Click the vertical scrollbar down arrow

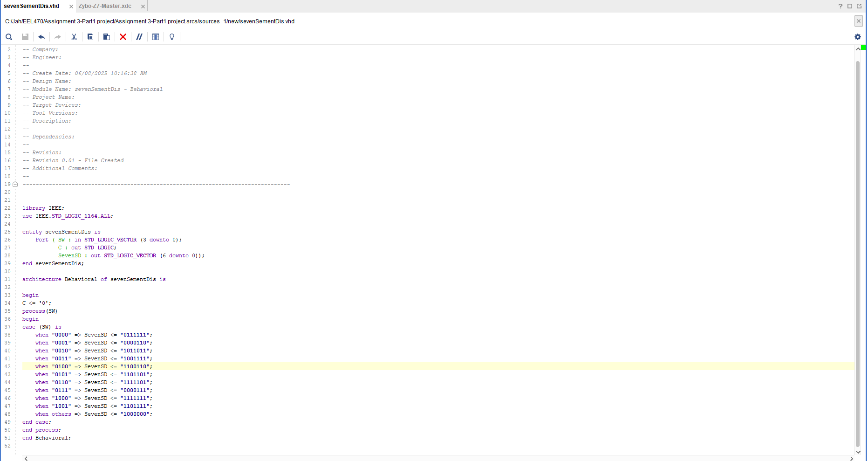click(x=858, y=452)
